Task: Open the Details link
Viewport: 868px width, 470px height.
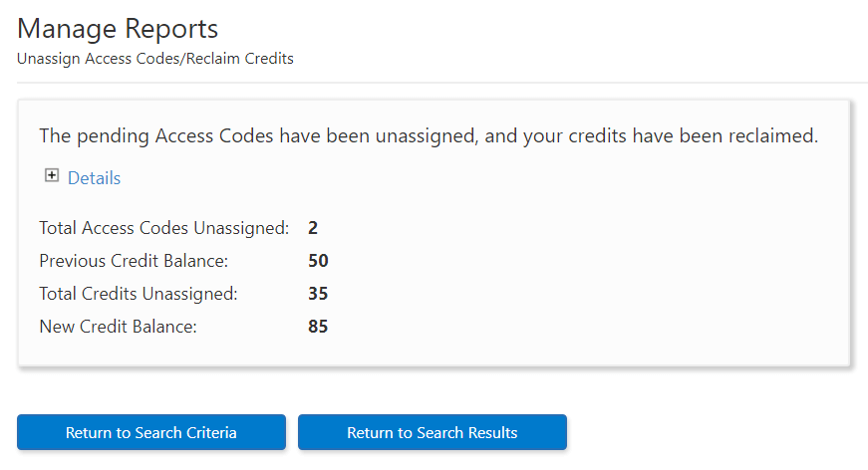Action: coord(94,178)
